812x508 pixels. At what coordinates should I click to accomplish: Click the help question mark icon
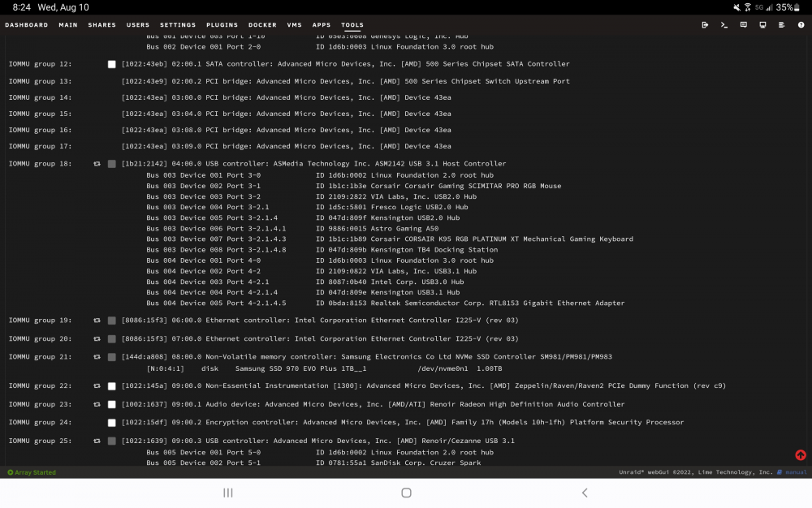pos(801,25)
